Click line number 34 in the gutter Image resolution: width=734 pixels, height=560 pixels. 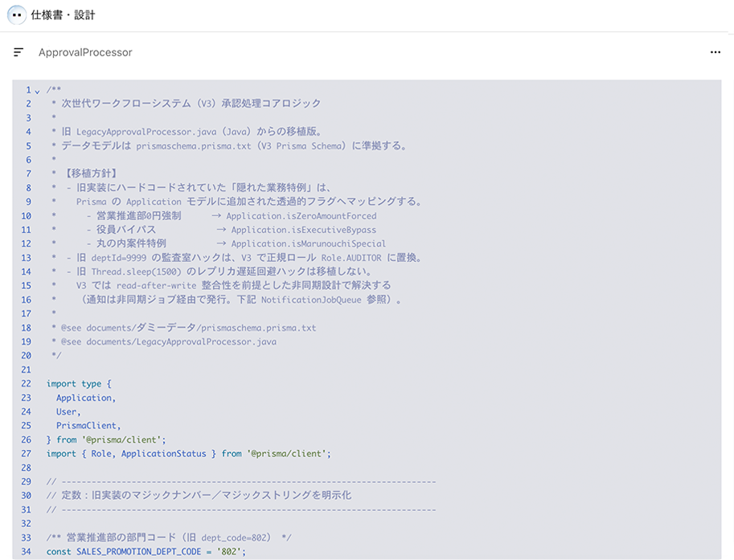pyautogui.click(x=27, y=552)
